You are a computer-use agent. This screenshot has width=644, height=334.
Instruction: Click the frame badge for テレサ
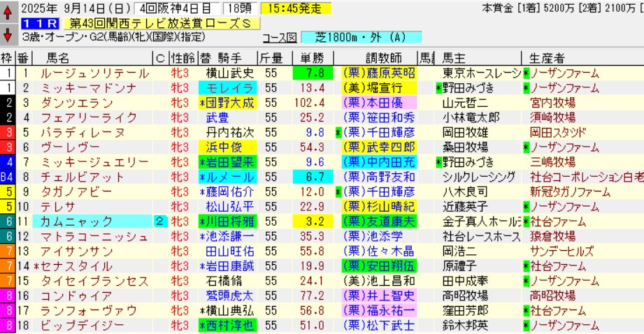(x=7, y=206)
